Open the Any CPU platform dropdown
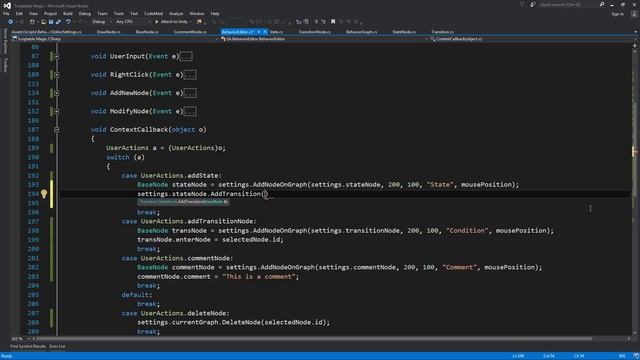 pyautogui.click(x=133, y=22)
